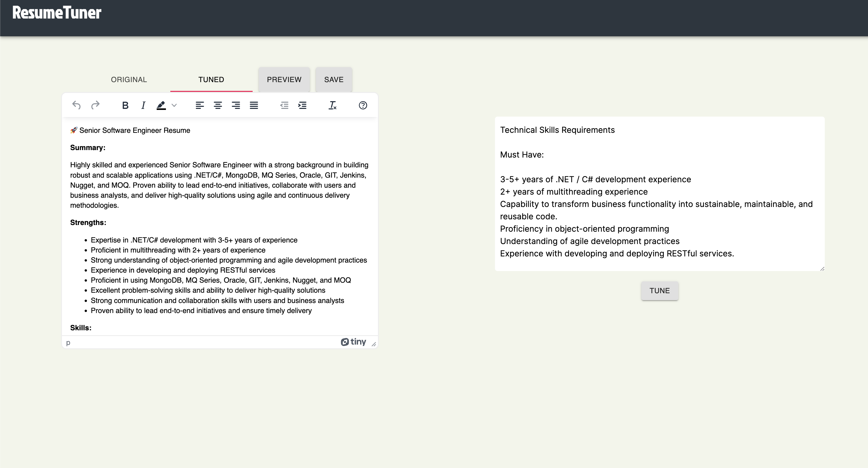Justify the text
Screen dimensions: 868x468
(254, 106)
